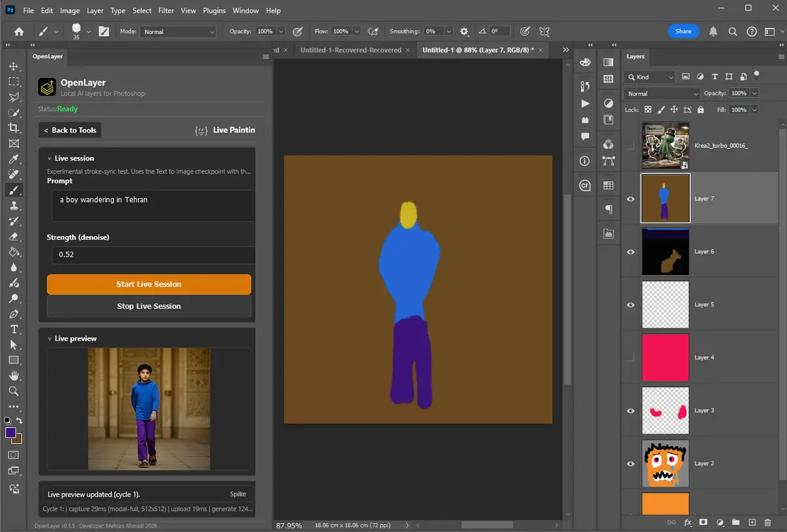
Task: Select the Polygonal Lasso tool
Action: (x=14, y=97)
